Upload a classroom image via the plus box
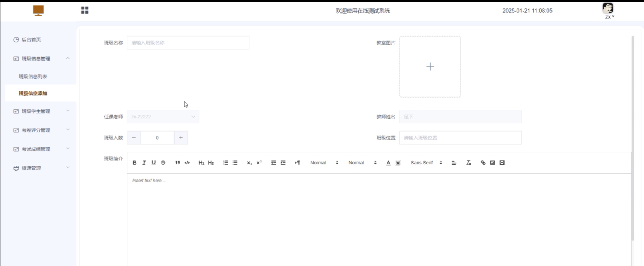 point(430,67)
